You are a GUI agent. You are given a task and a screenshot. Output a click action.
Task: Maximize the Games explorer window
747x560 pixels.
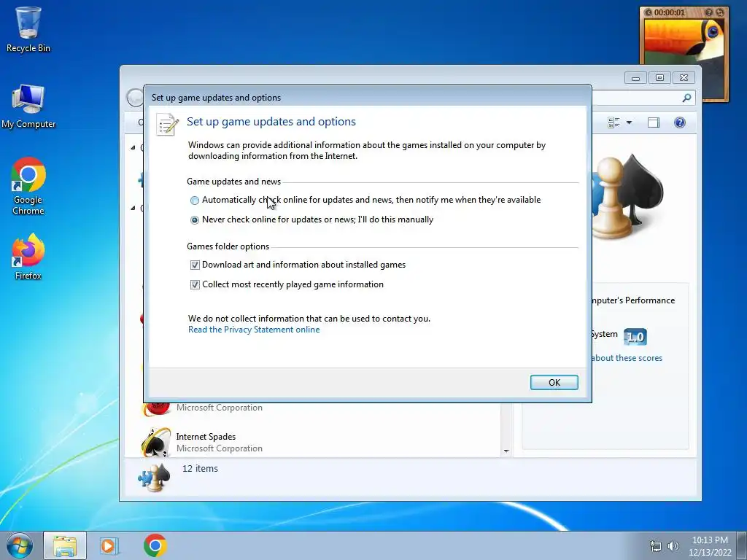point(659,78)
